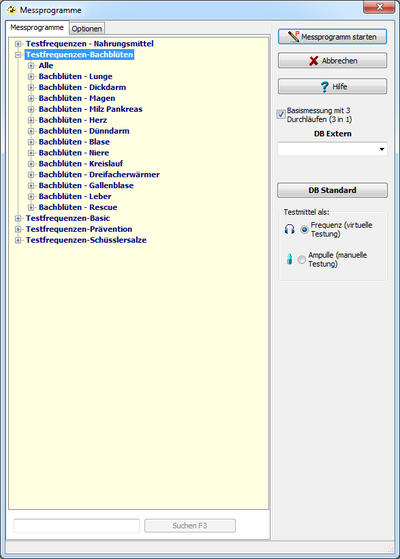The width and height of the screenshot is (400, 559).
Task: Select Bachblüten - Lunge item text
Action: pyautogui.click(x=76, y=76)
